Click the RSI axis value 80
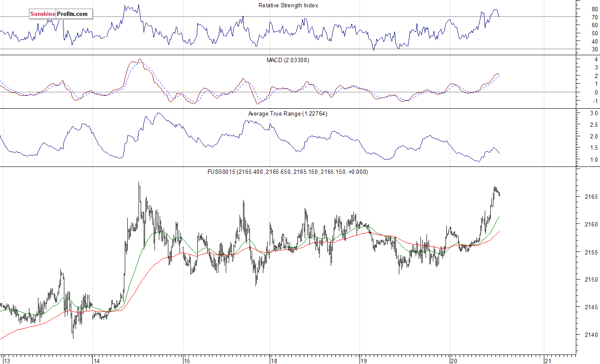This screenshot has width=600, height=364. click(595, 9)
